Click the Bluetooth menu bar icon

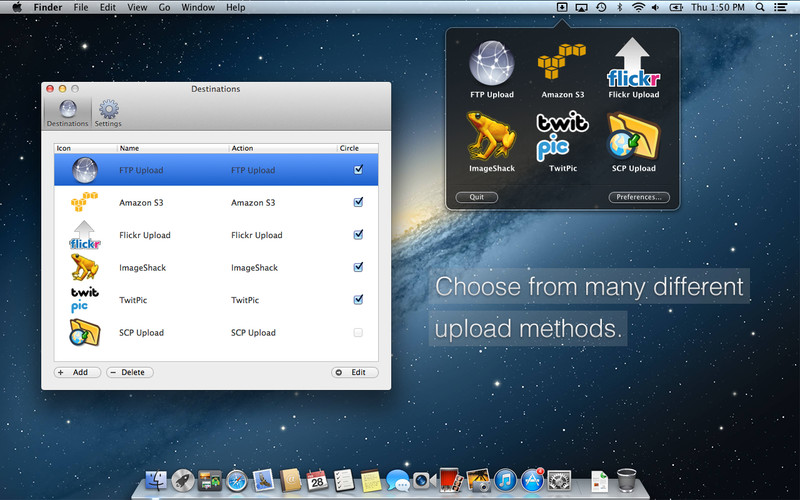point(620,7)
